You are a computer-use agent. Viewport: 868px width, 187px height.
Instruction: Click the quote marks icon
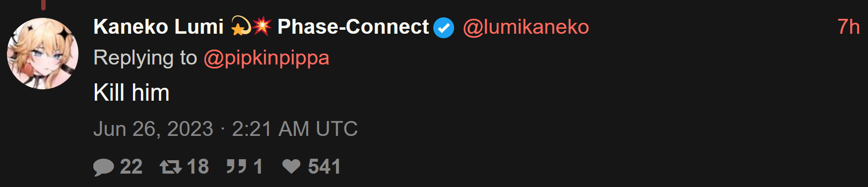(x=237, y=167)
